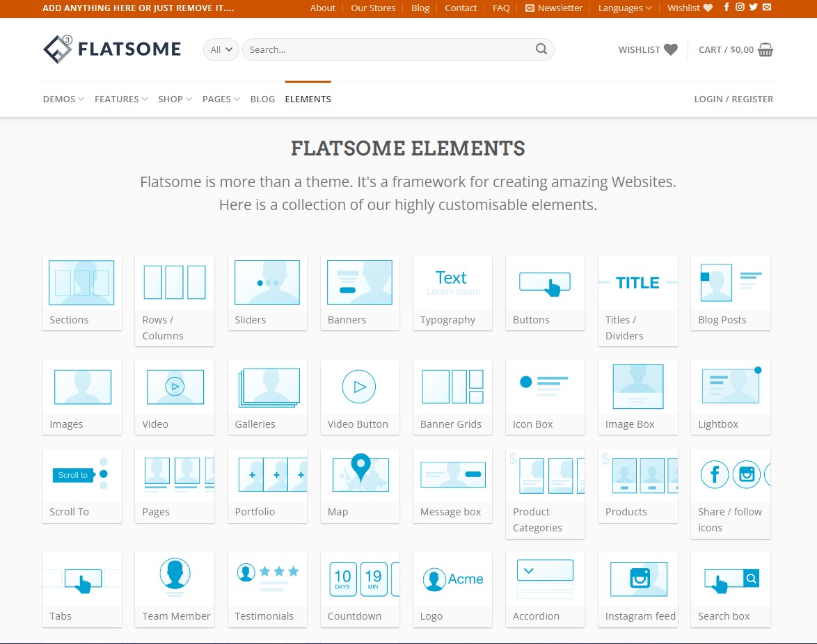The width and height of the screenshot is (817, 644).
Task: Open the Share / follow icons element
Action: pos(731,494)
